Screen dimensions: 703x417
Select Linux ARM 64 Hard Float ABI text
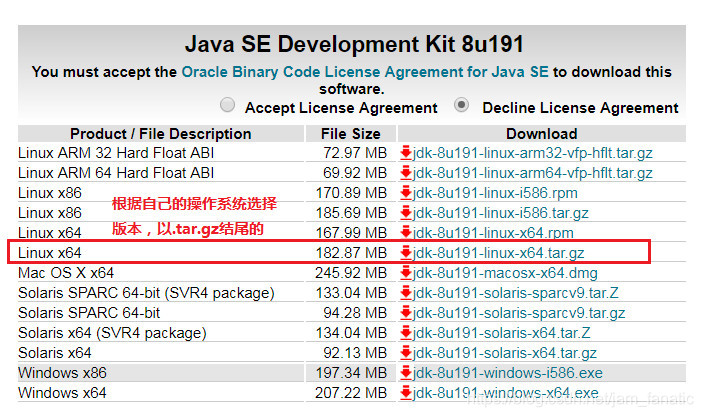[116, 173]
